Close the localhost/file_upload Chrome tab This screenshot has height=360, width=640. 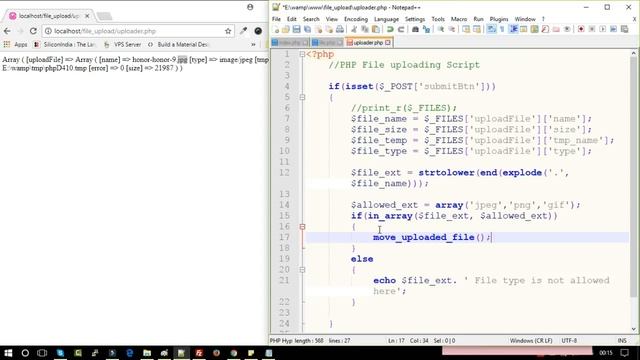coord(87,16)
